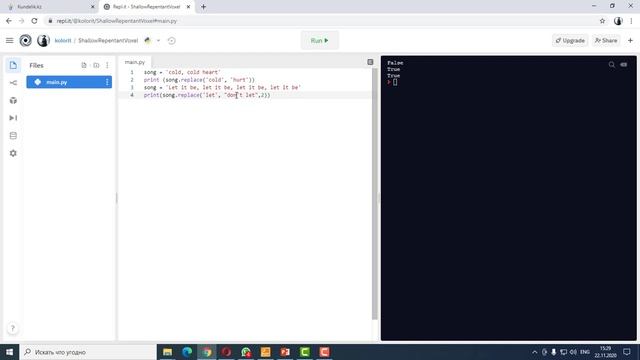Select the Files sidebar icon
Image resolution: width=640 pixels, height=360 pixels.
13,65
